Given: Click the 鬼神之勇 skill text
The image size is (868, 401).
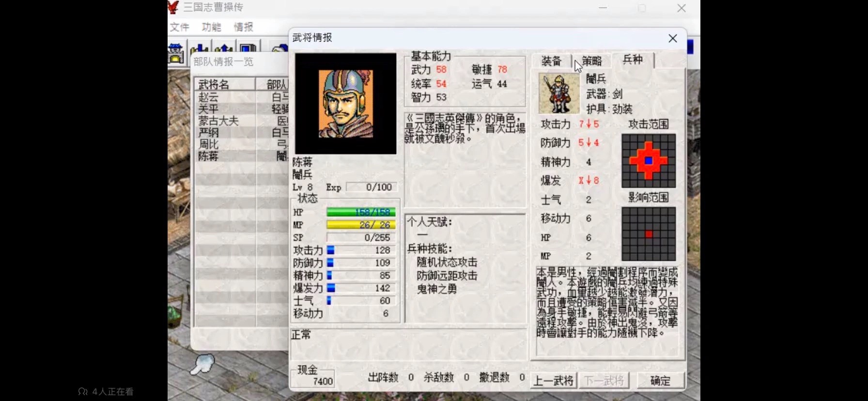Looking at the screenshot, I should [x=437, y=289].
